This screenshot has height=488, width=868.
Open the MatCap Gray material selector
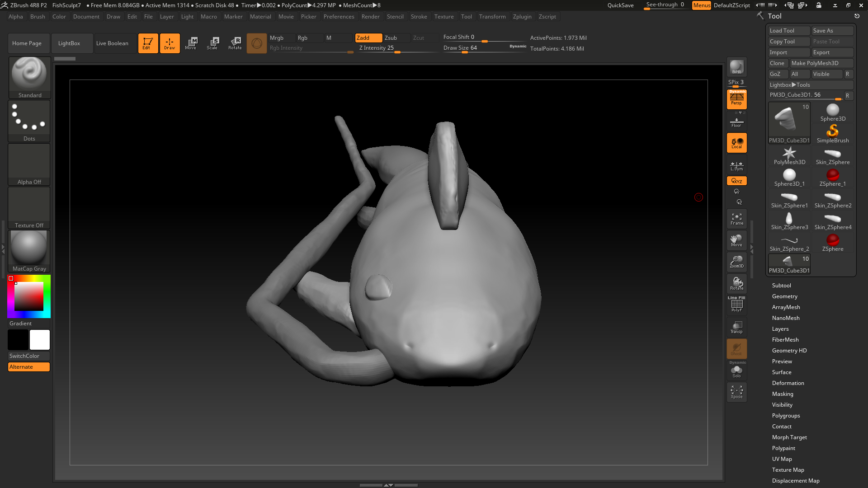pyautogui.click(x=29, y=251)
